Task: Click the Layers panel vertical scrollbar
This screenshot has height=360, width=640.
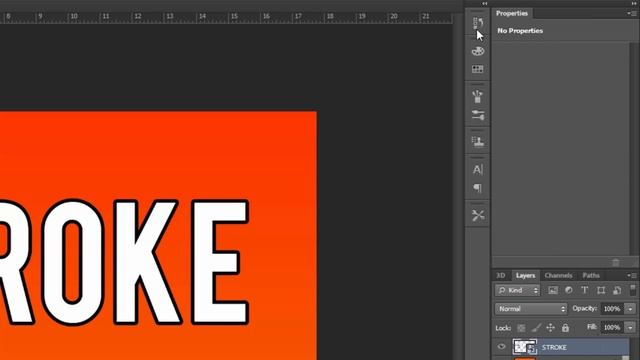Action: [x=633, y=348]
